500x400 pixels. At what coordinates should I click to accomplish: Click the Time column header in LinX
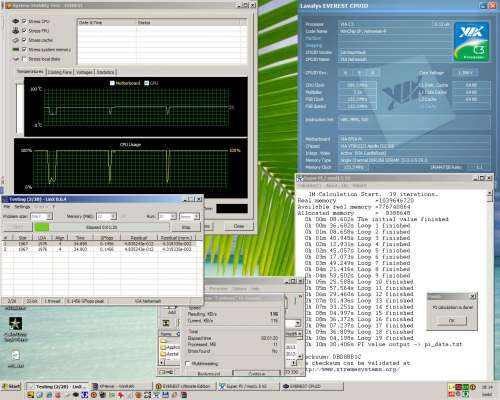[x=80, y=238]
